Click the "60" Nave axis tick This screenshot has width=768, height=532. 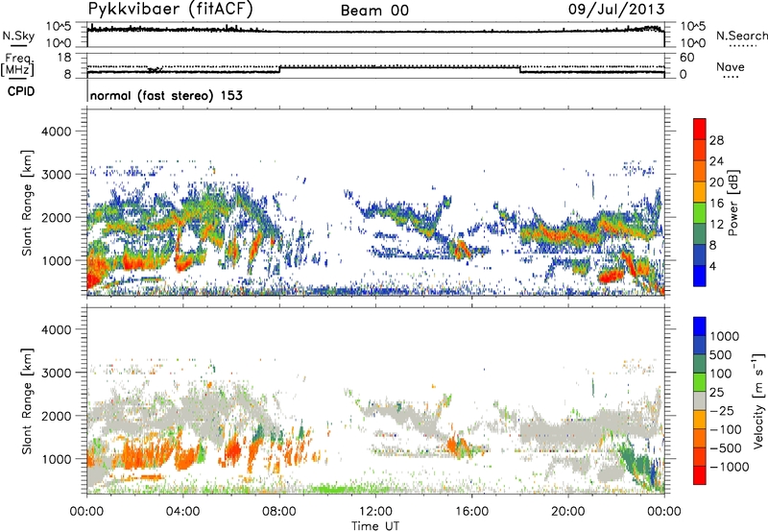pos(686,58)
